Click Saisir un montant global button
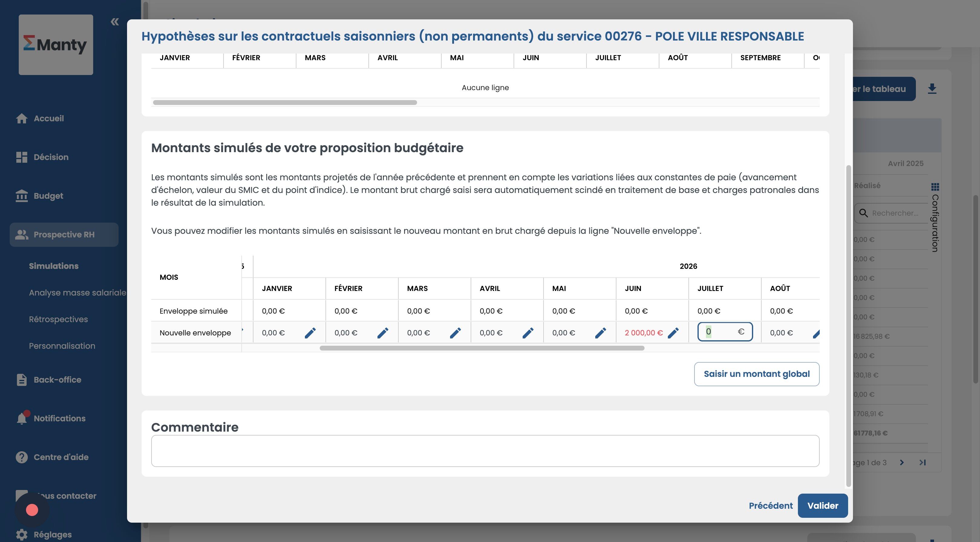 (x=756, y=374)
